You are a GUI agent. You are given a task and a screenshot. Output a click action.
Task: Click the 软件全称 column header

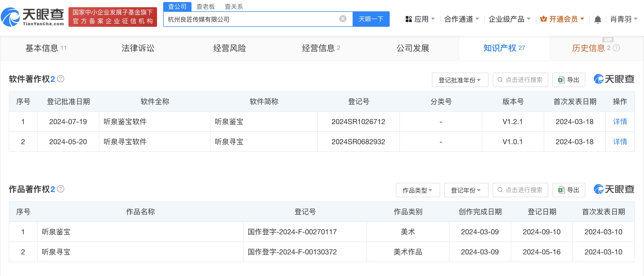[155, 101]
